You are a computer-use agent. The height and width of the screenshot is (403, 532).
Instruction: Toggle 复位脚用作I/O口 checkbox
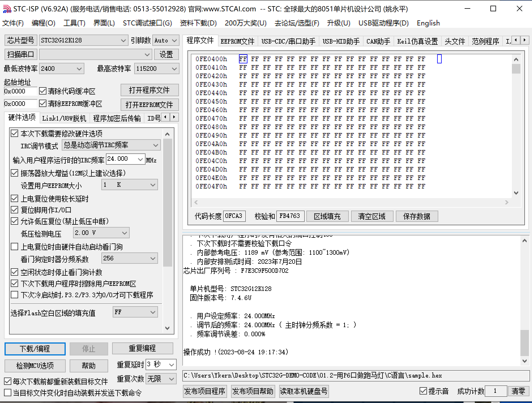tap(14, 210)
